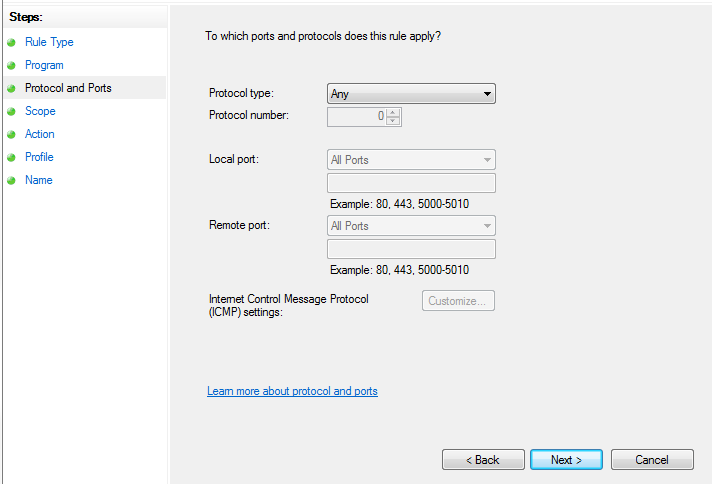
Task: Click the Local port text field
Action: (x=411, y=183)
